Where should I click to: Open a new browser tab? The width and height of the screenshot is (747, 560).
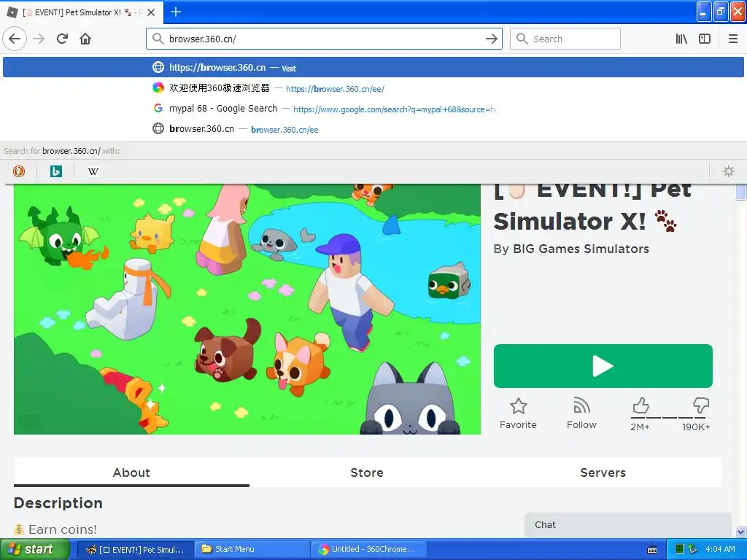pos(176,12)
